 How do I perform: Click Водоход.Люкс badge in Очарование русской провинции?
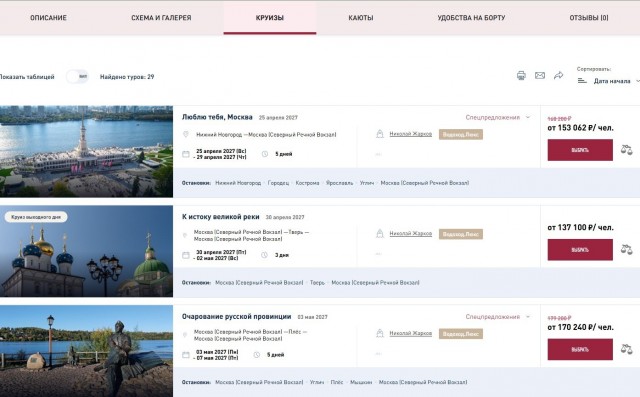point(461,334)
